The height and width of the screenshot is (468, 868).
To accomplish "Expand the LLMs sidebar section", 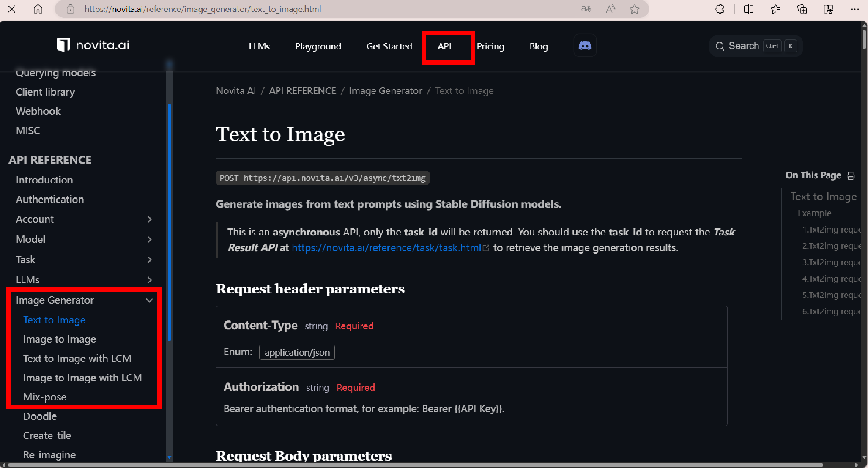I will [149, 279].
